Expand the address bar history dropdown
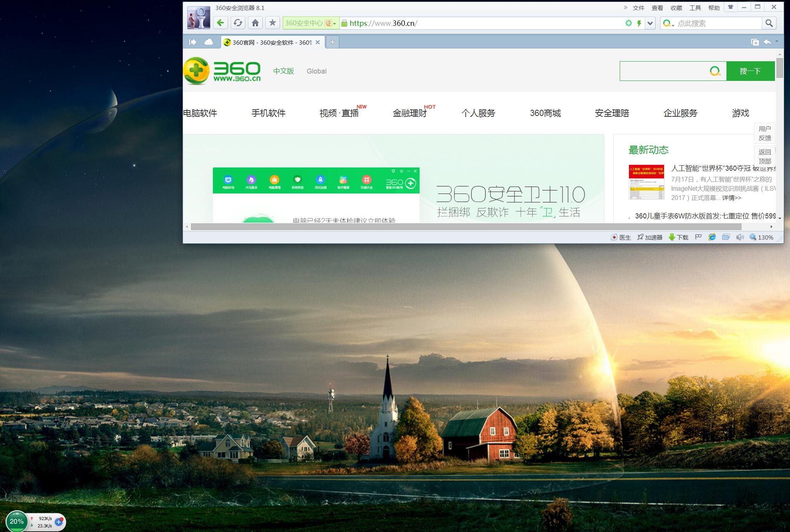Viewport: 790px width, 532px height. pyautogui.click(x=650, y=23)
